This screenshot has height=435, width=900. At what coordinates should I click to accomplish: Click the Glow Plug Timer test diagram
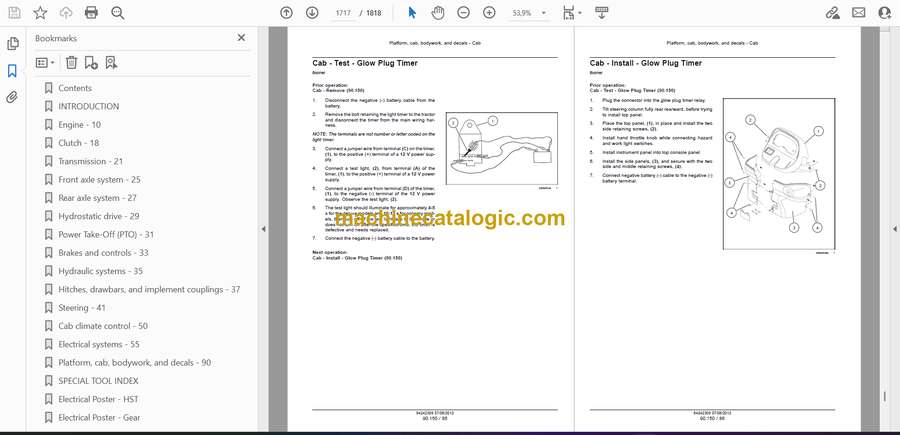(x=502, y=149)
